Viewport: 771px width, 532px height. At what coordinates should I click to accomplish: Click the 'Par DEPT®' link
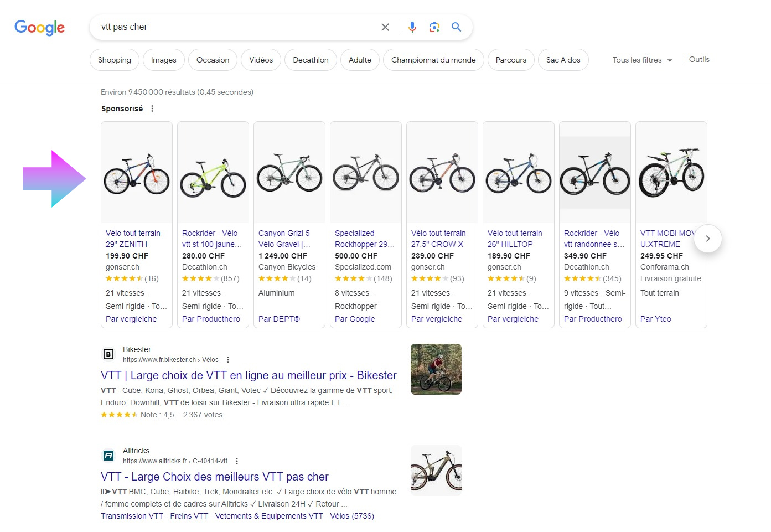click(279, 319)
